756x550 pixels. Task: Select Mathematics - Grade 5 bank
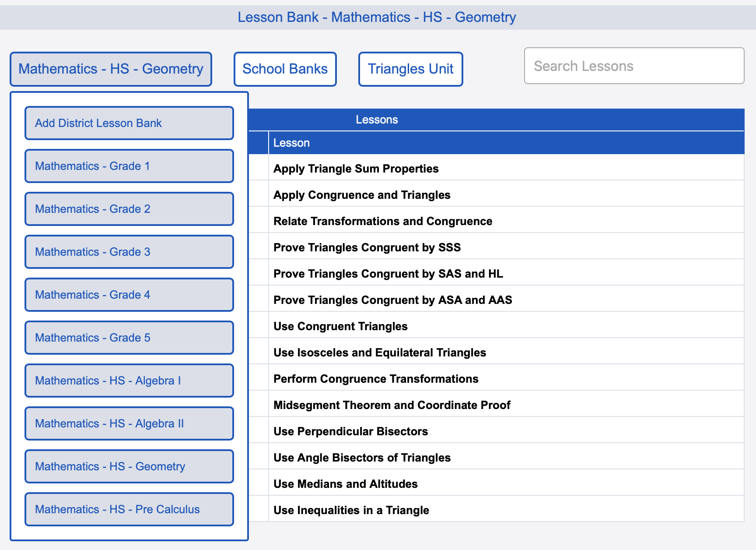point(129,338)
